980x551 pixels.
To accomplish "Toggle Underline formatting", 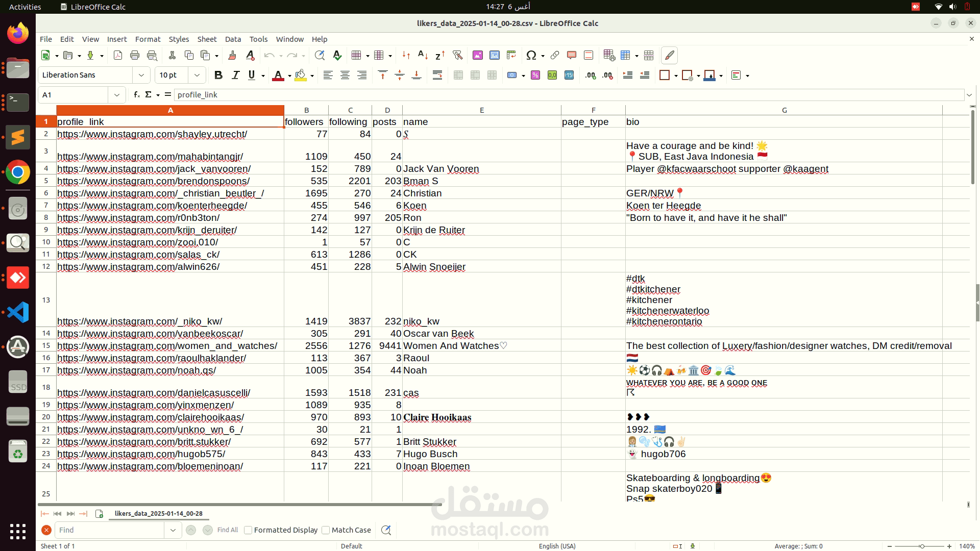I will 252,76.
